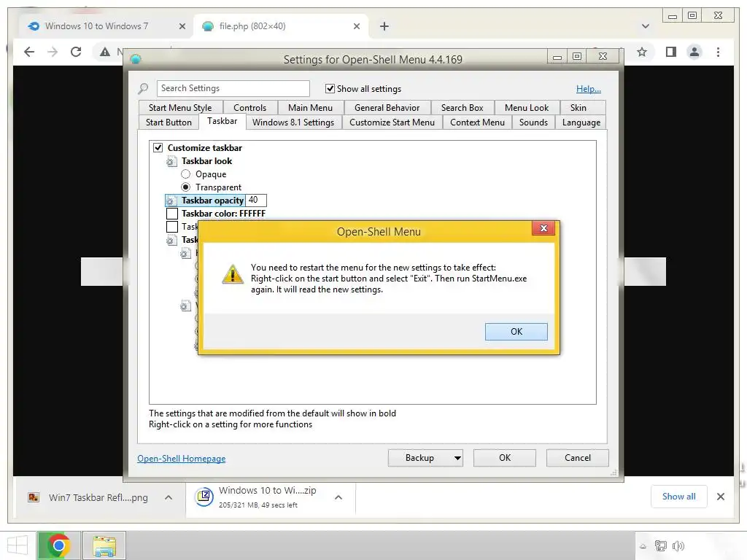Open the Start Button tab

pyautogui.click(x=169, y=122)
